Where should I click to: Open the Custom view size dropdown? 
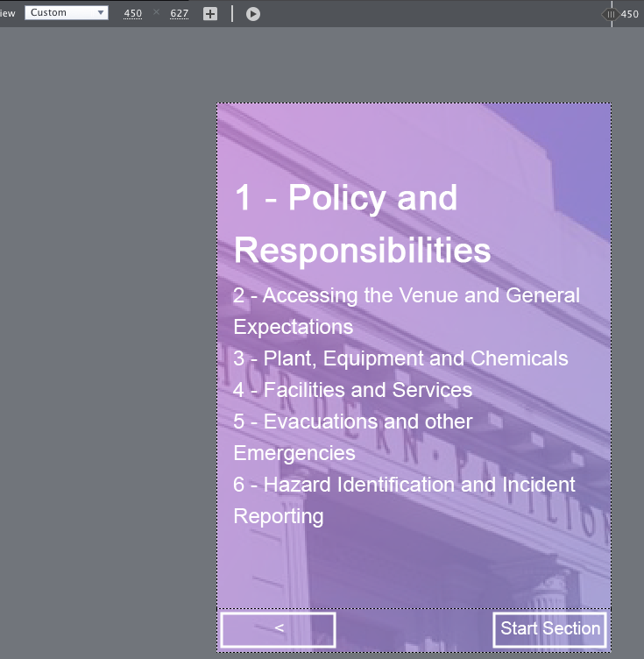(67, 13)
